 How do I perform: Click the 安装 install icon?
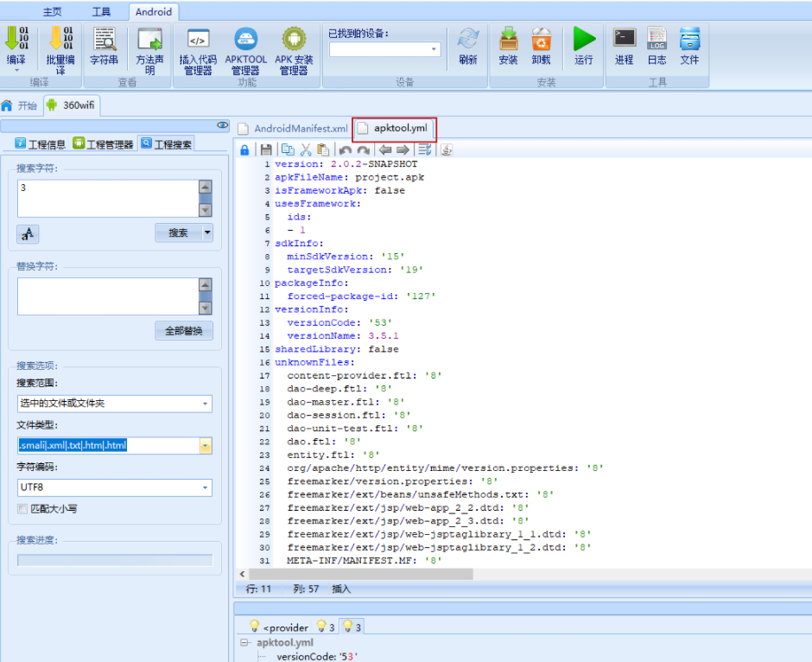click(509, 40)
